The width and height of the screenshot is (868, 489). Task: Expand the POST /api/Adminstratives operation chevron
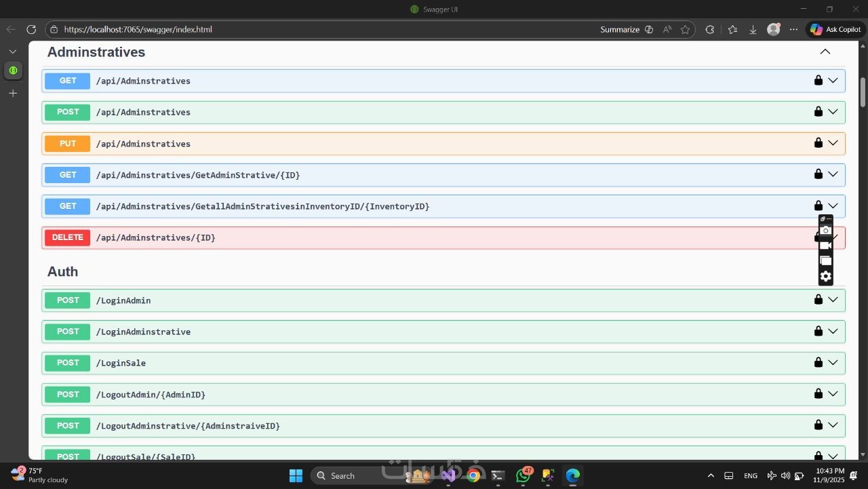coord(833,111)
